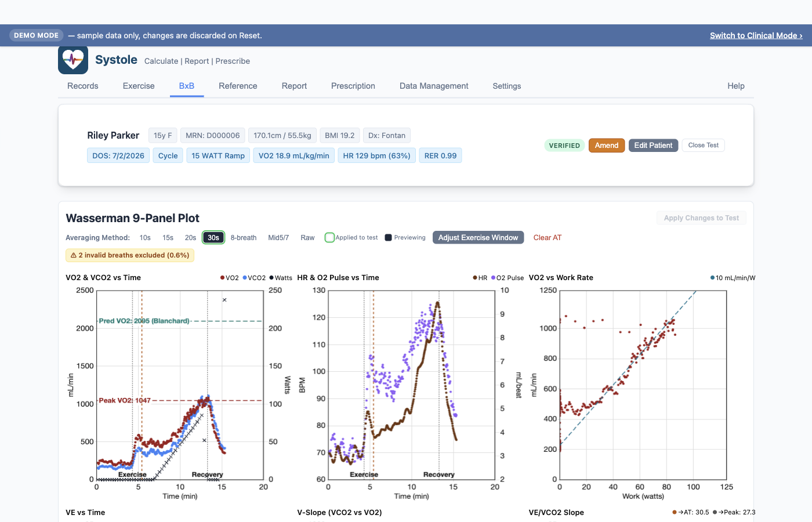Viewport: 812px width, 522px height.
Task: Select the 30s averaging option
Action: coord(213,238)
